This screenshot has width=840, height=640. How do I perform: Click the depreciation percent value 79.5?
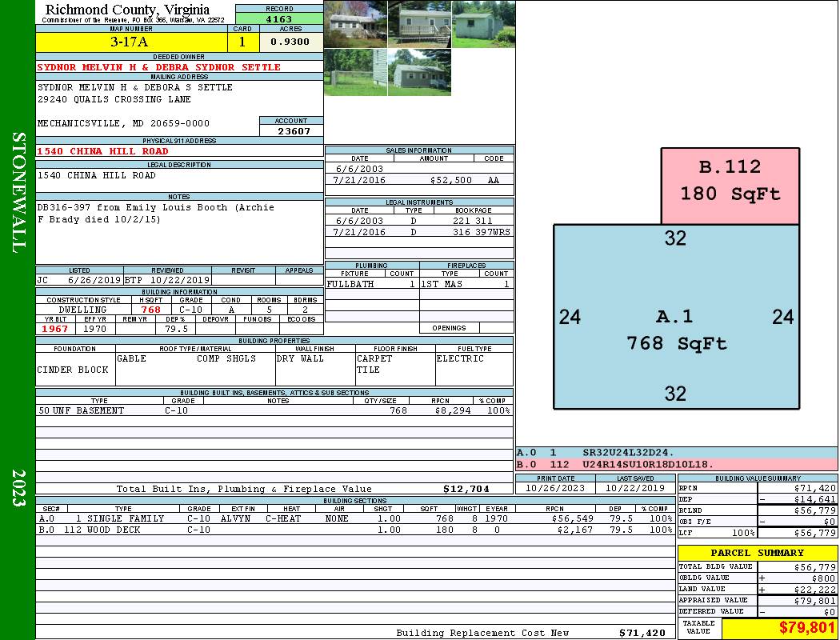click(177, 329)
